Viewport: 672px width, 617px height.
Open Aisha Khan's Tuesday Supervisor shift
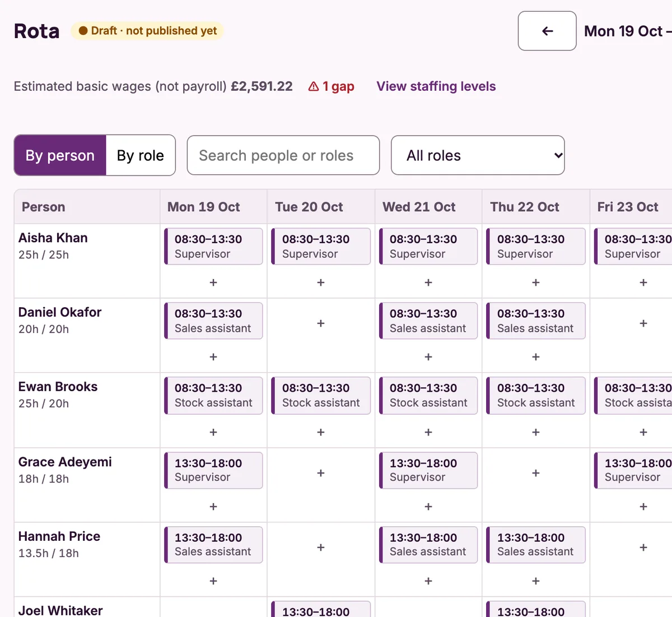coord(321,246)
